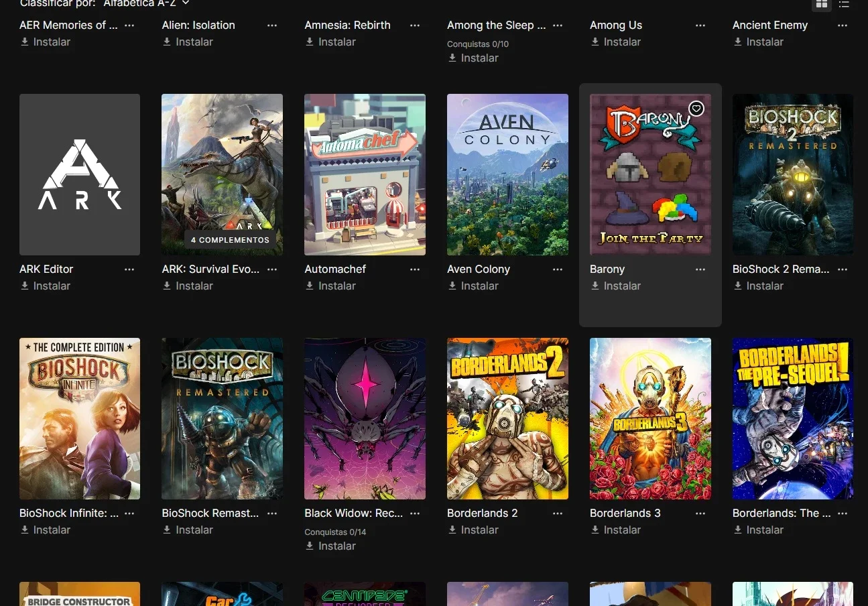868x606 pixels.
Task: Click the Ancient Enemy game title
Action: click(770, 25)
